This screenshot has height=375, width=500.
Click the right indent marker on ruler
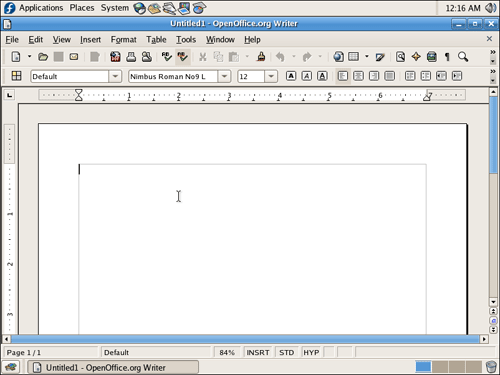point(427,97)
